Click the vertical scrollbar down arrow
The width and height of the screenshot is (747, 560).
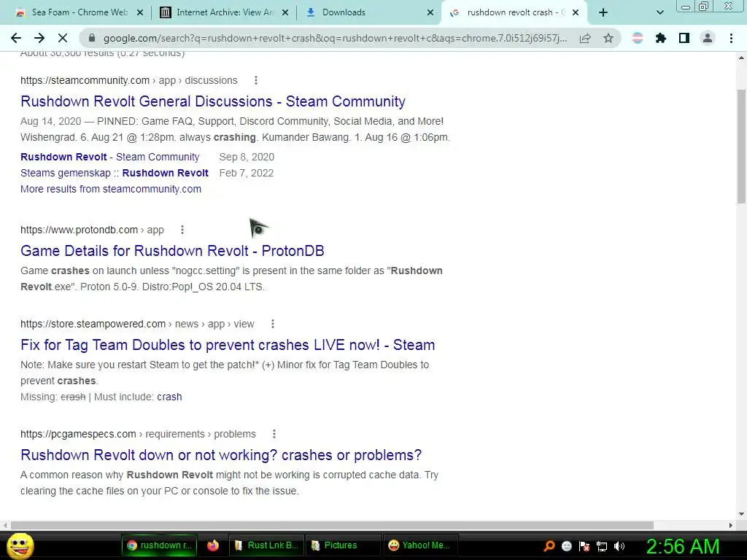[x=741, y=514]
